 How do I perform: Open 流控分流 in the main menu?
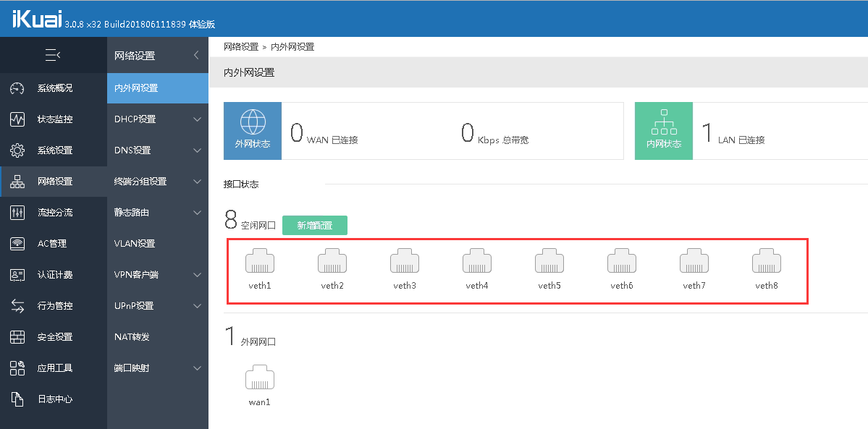54,213
